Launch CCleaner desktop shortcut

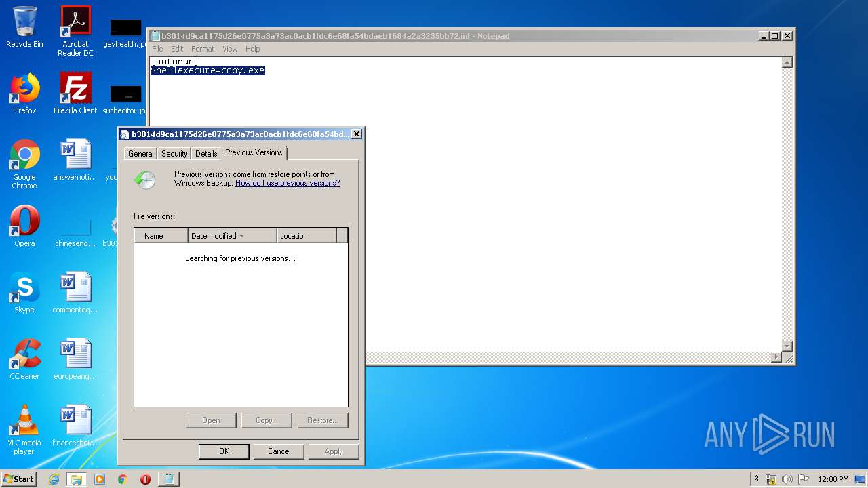coord(24,359)
